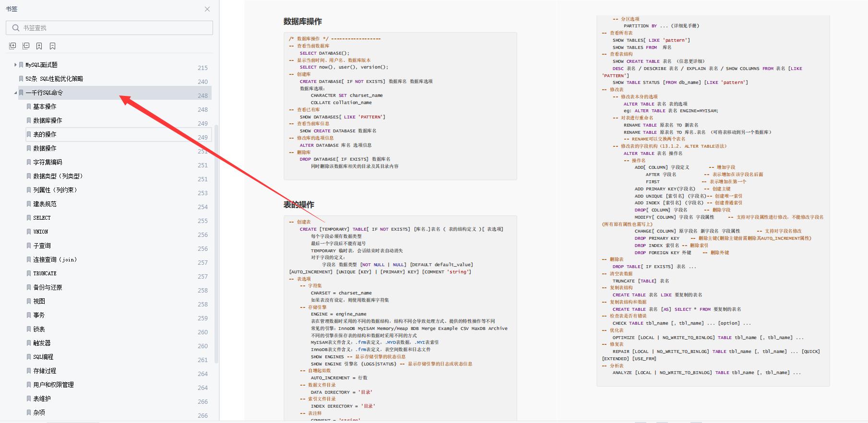Go to the 视图 bookmark
The width and height of the screenshot is (868, 423).
click(39, 301)
